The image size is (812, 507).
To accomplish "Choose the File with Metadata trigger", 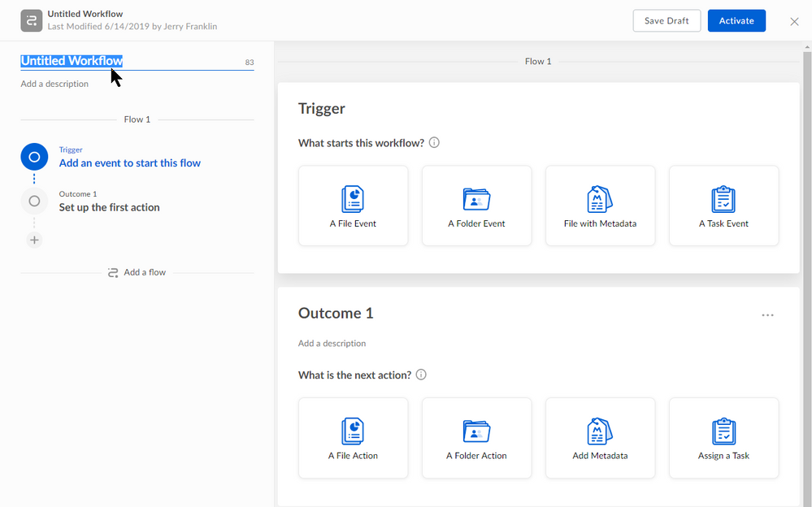I will (600, 205).
